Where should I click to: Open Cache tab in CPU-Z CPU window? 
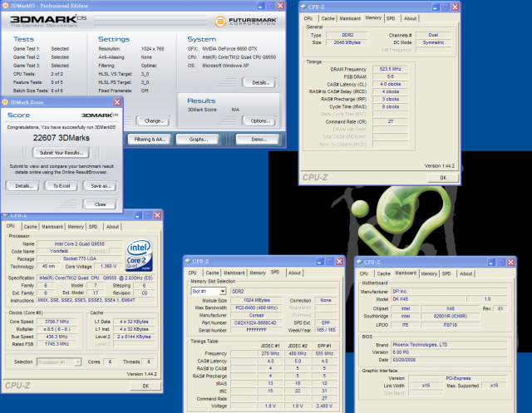pyautogui.click(x=30, y=227)
